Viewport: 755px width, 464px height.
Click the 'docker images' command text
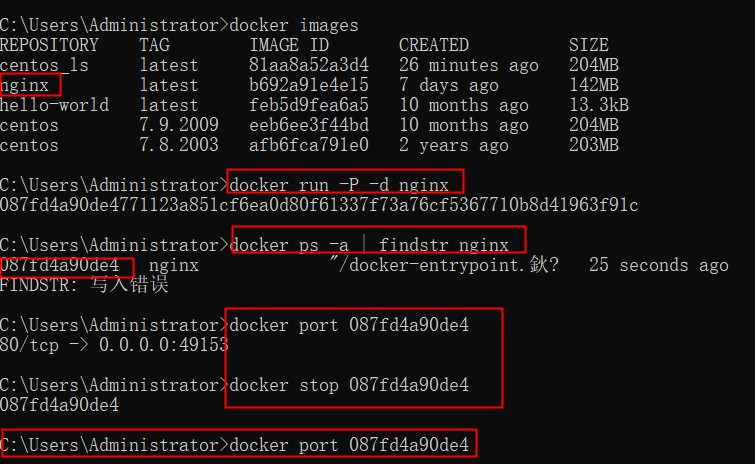294,24
